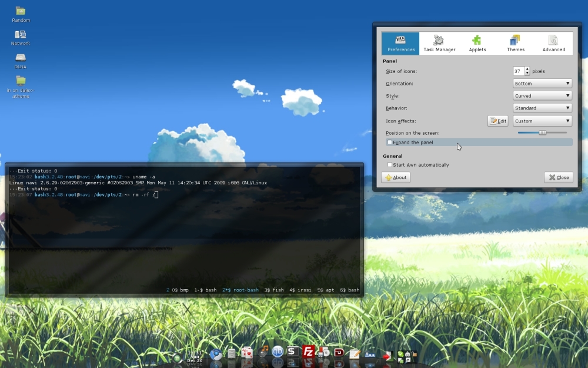
Task: Click the Size of icons value field
Action: coord(519,71)
